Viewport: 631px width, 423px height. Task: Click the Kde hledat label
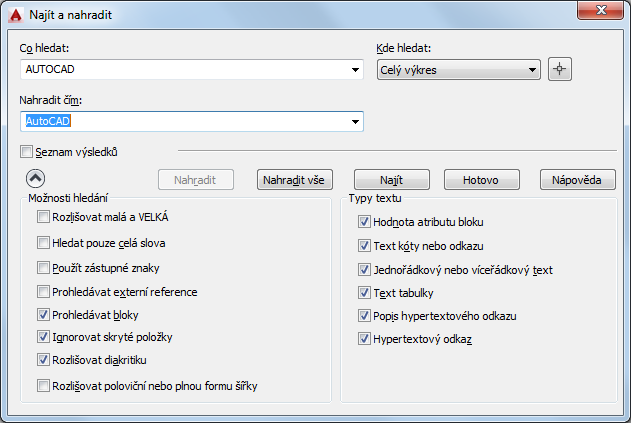pos(404,48)
